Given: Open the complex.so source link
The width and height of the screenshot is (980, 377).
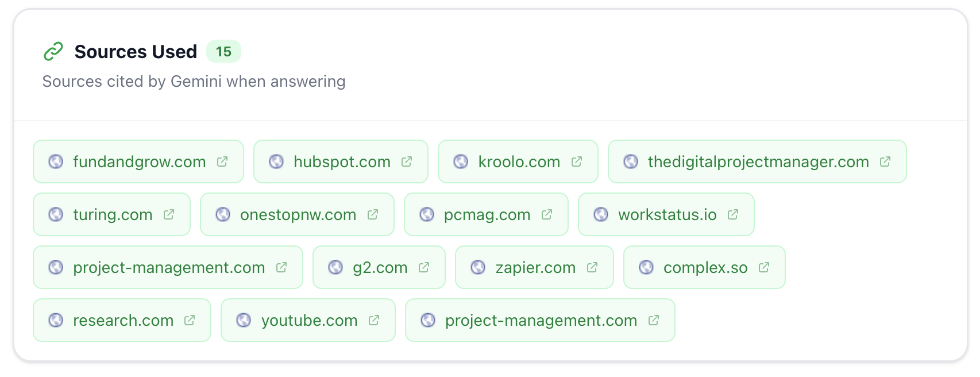Looking at the screenshot, I should [704, 267].
